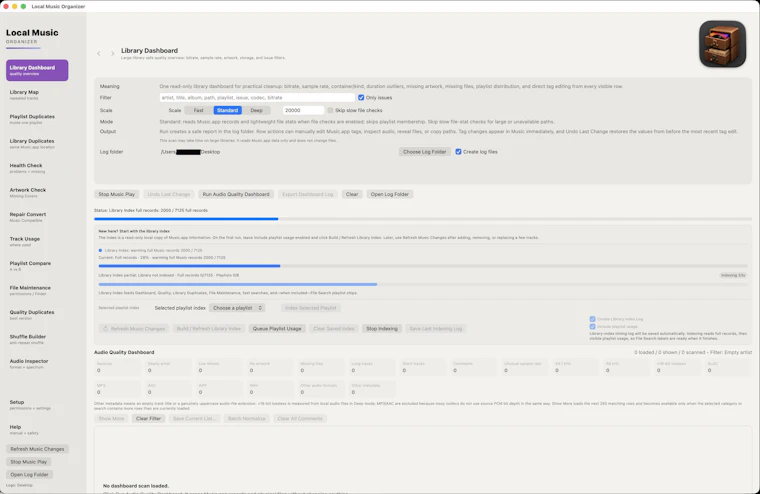Select the Deep scale option
The height and width of the screenshot is (494, 760).
256,111
